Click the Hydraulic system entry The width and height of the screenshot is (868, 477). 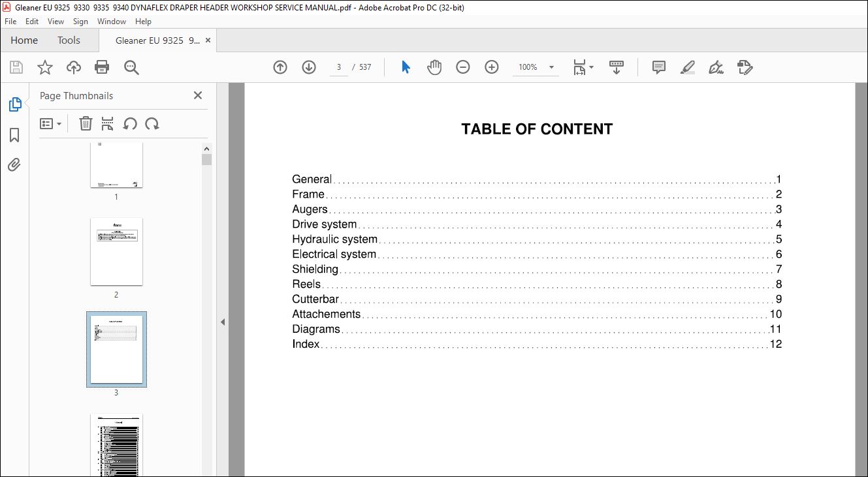pos(537,239)
